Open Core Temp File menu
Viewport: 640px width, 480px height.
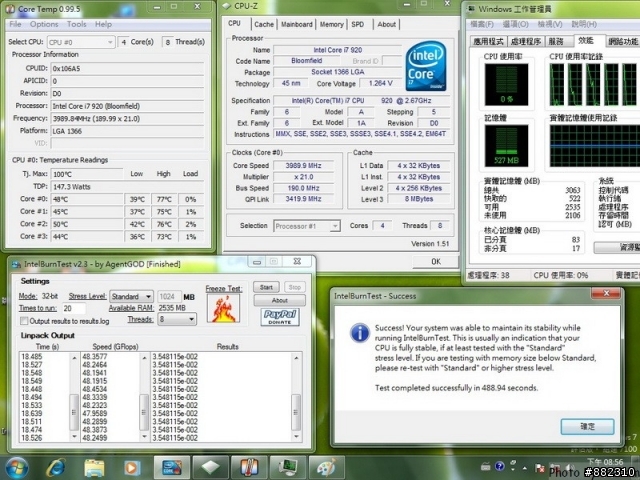click(15, 24)
